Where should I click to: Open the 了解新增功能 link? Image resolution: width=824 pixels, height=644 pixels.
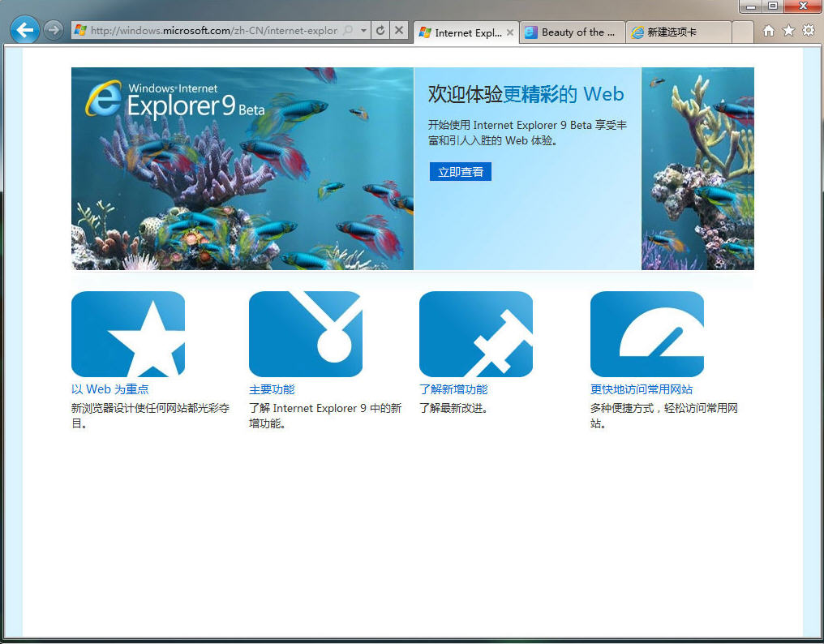[453, 389]
